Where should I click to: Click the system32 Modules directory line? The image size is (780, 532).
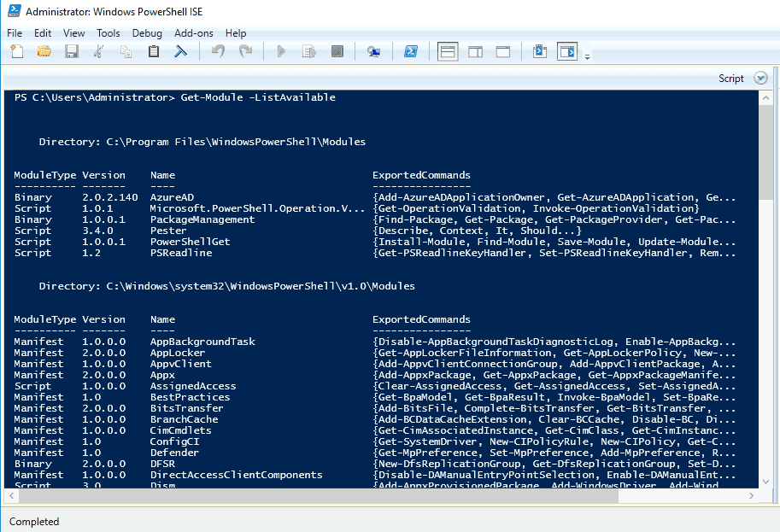[227, 286]
